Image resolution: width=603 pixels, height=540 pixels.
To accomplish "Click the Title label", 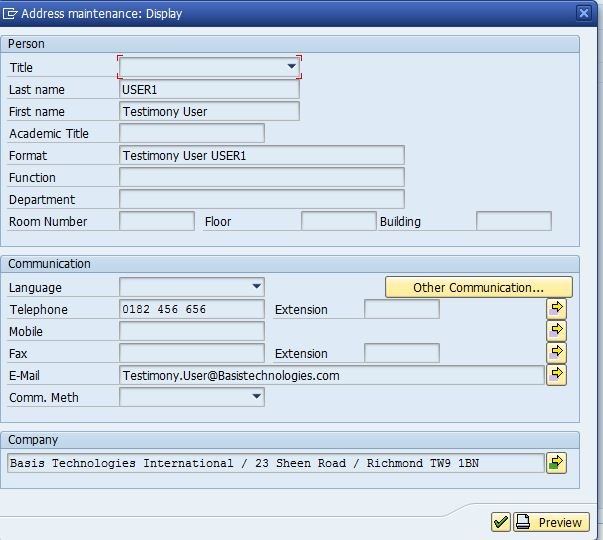I will pyautogui.click(x=21, y=67).
